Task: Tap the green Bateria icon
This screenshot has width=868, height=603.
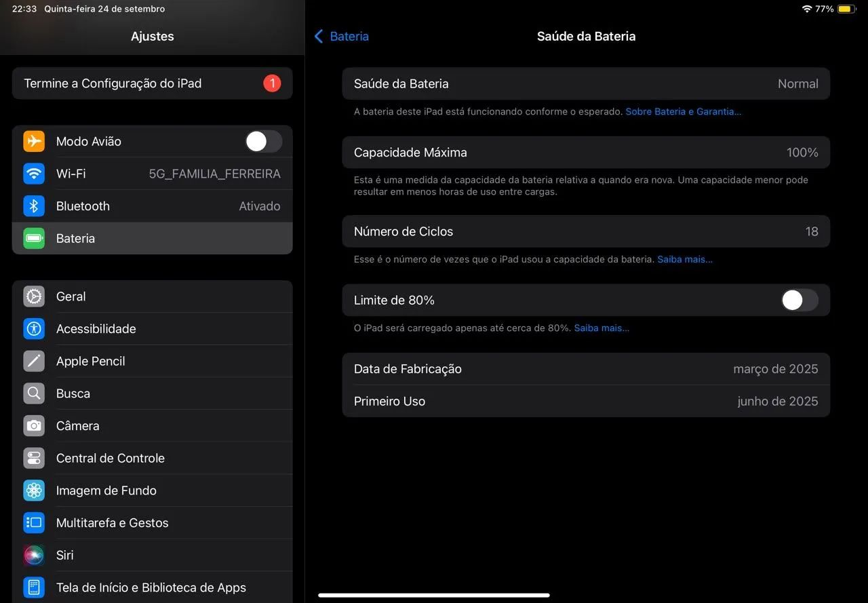Action: (x=34, y=238)
